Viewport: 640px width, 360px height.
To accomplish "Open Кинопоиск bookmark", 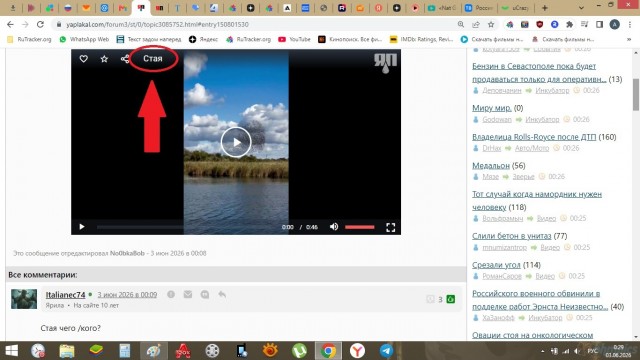I will (x=350, y=39).
